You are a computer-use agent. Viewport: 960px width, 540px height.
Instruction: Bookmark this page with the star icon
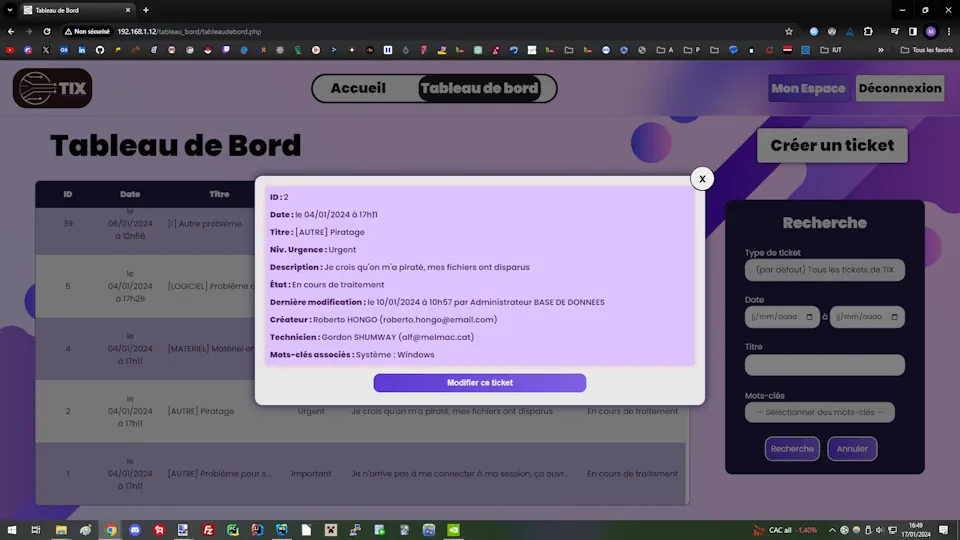coord(789,31)
